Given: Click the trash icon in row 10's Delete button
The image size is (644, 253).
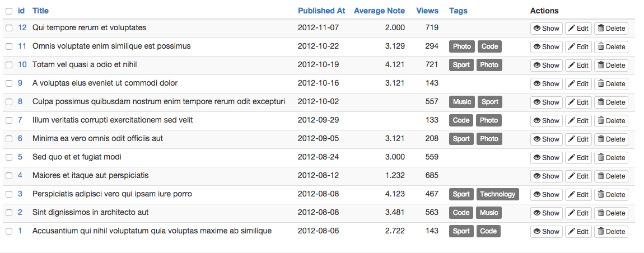Looking at the screenshot, I should pos(601,65).
